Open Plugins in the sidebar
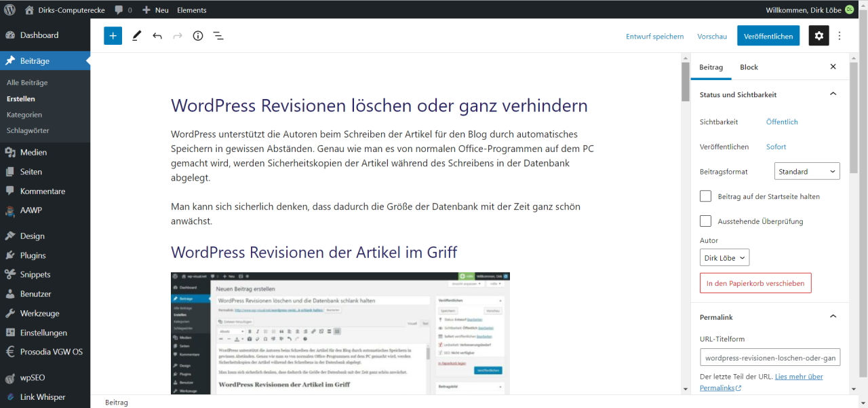This screenshot has height=408, width=868. [x=45, y=256]
